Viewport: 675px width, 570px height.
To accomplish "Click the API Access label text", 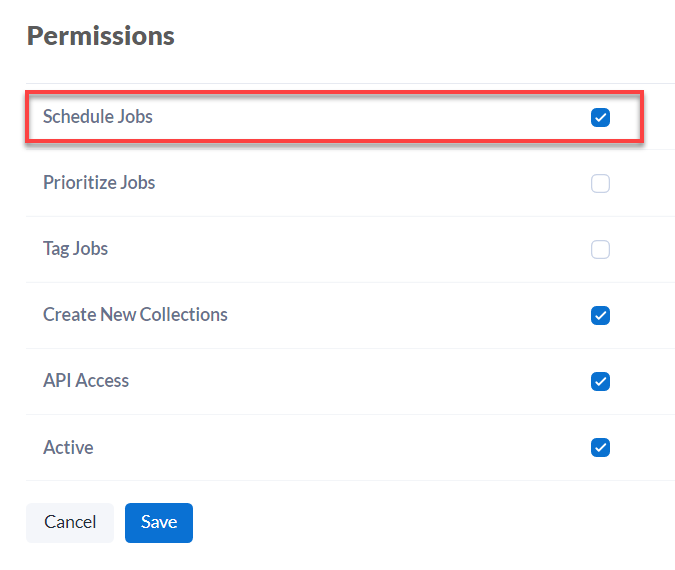I will coord(86,381).
